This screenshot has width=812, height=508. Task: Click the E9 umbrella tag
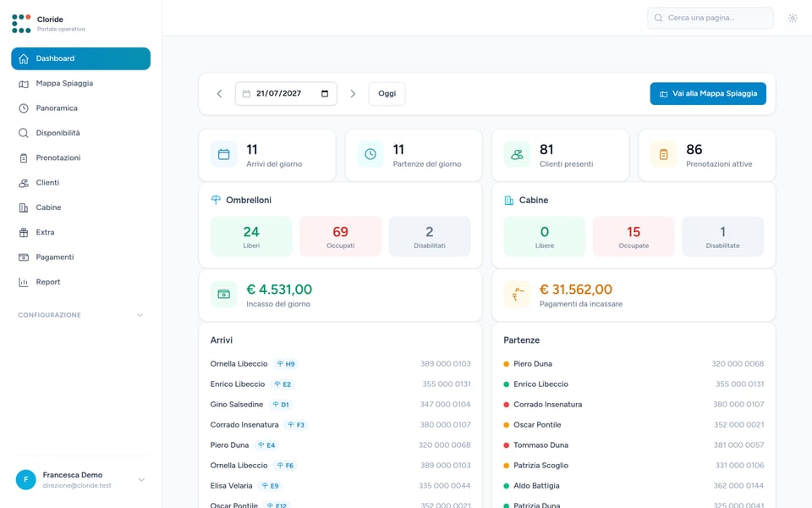coord(271,486)
